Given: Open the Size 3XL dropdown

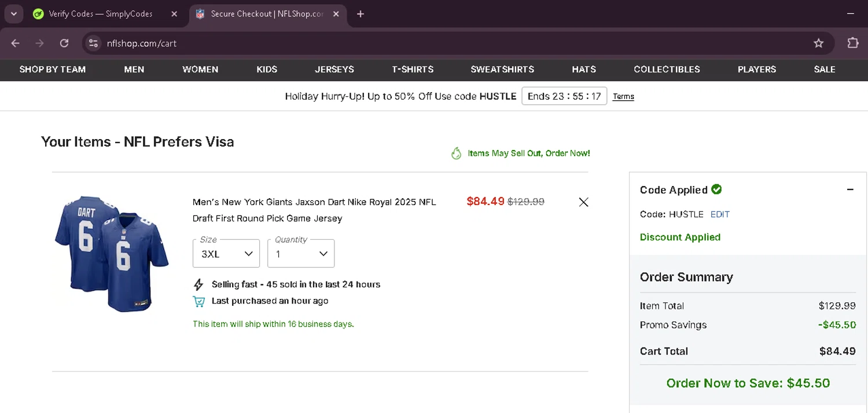Looking at the screenshot, I should 226,254.
